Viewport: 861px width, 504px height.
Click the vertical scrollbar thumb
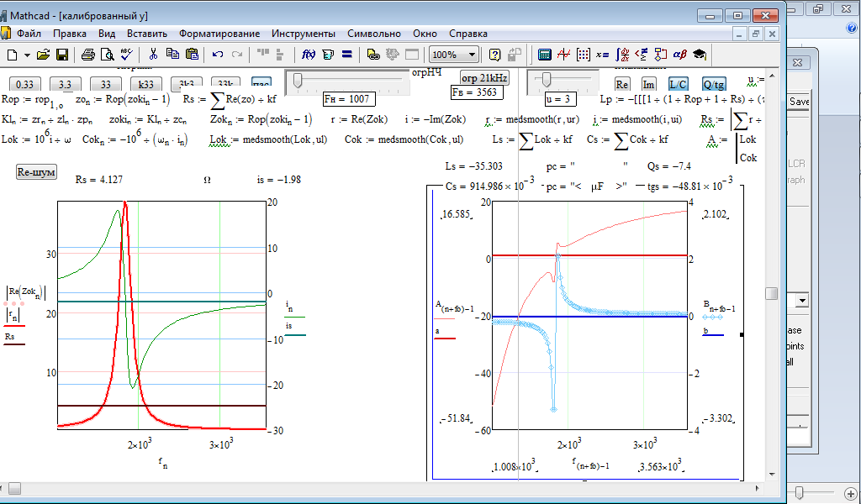pyautogui.click(x=771, y=293)
